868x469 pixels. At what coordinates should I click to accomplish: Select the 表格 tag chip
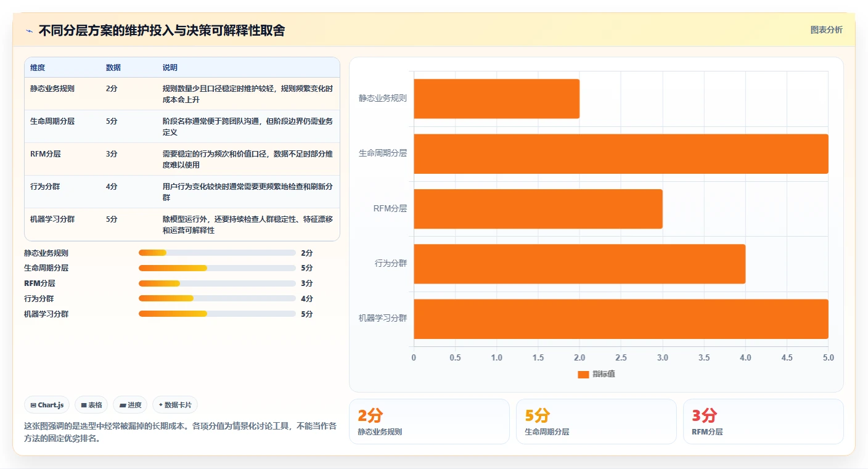(91, 405)
